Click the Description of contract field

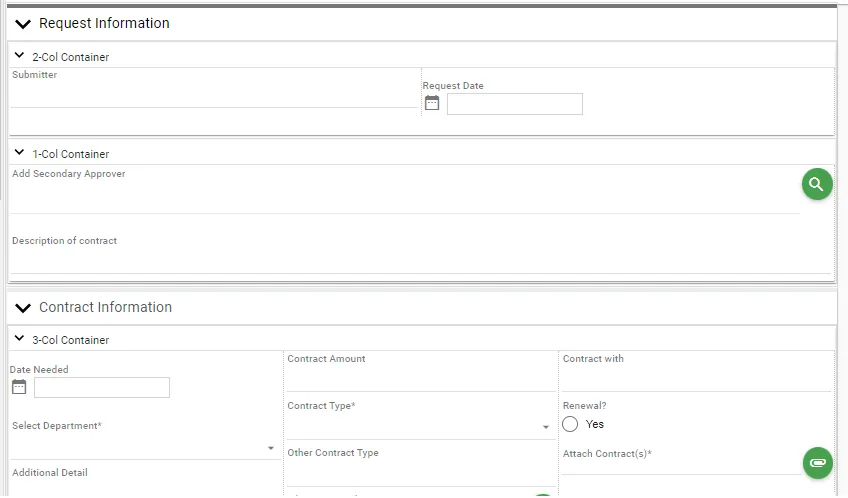coord(420,262)
